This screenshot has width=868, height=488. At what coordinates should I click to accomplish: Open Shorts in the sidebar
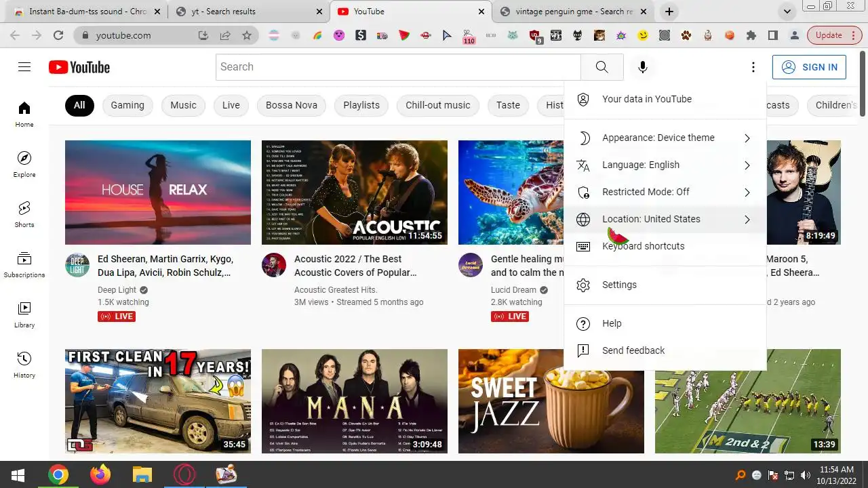click(24, 215)
